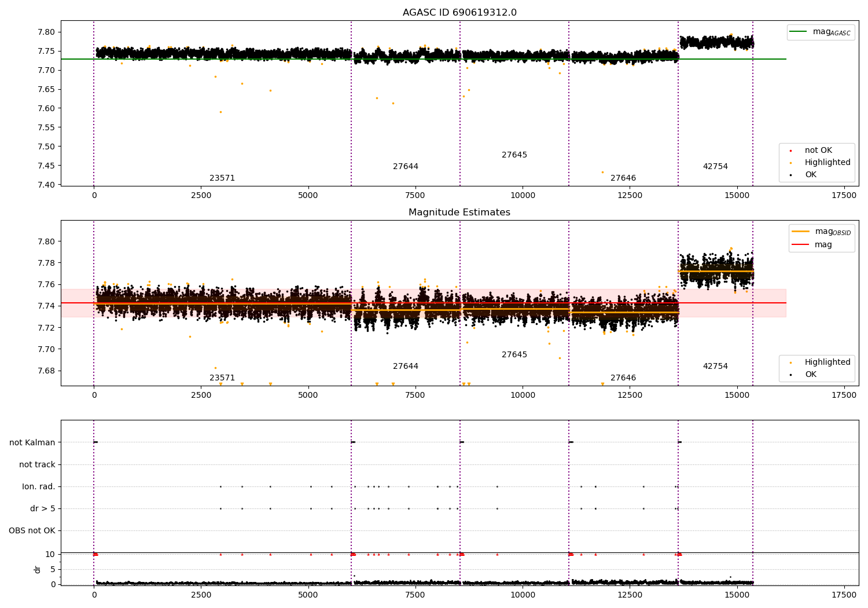Click the 'Ion. rad.' axis label

click(x=39, y=487)
